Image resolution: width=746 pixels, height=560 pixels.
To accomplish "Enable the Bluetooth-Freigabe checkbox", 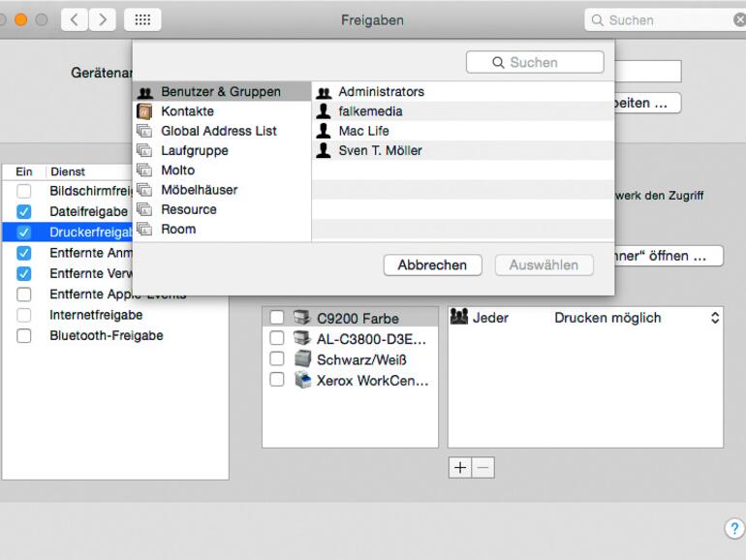I will (x=24, y=336).
